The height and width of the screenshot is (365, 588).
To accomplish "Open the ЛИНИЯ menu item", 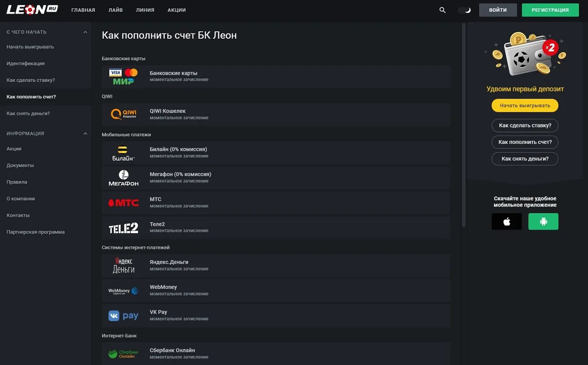I will pos(145,10).
